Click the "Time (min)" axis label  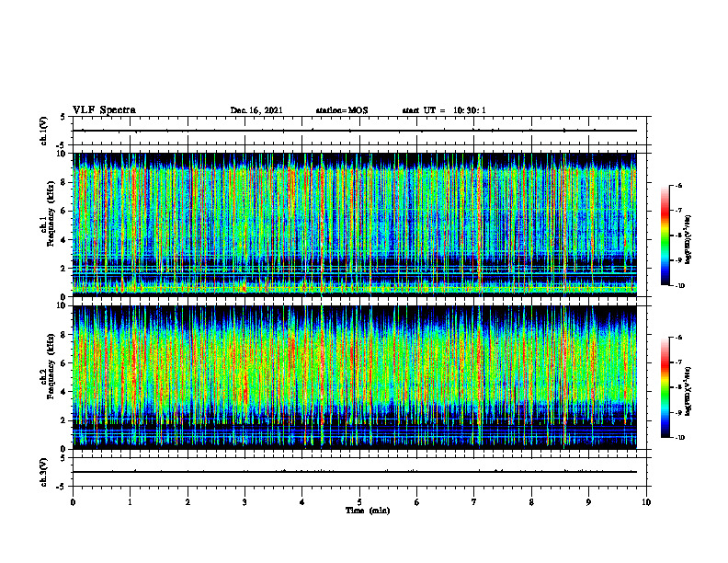point(368,511)
